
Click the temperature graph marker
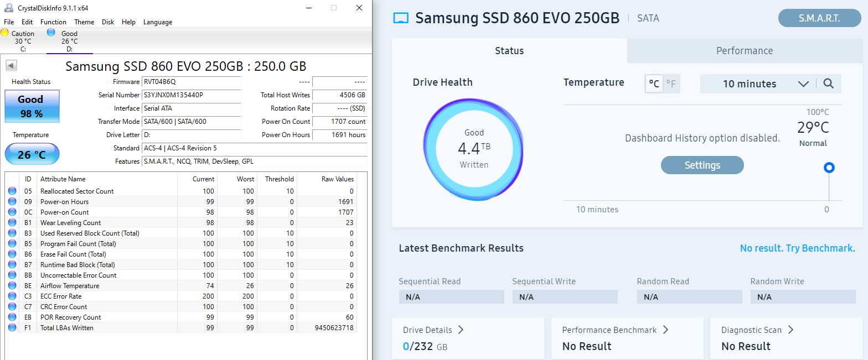829,168
